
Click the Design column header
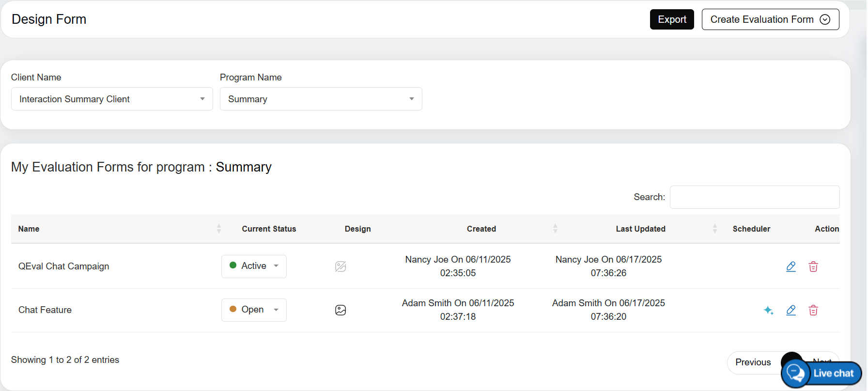(357, 229)
